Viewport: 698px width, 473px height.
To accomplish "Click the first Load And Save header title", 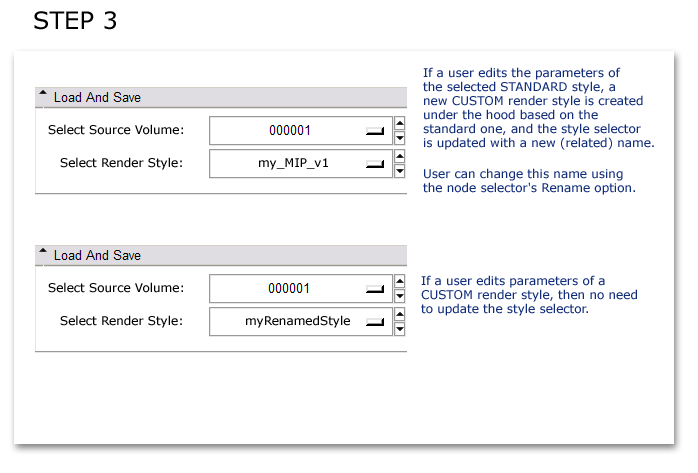I will 97,97.
